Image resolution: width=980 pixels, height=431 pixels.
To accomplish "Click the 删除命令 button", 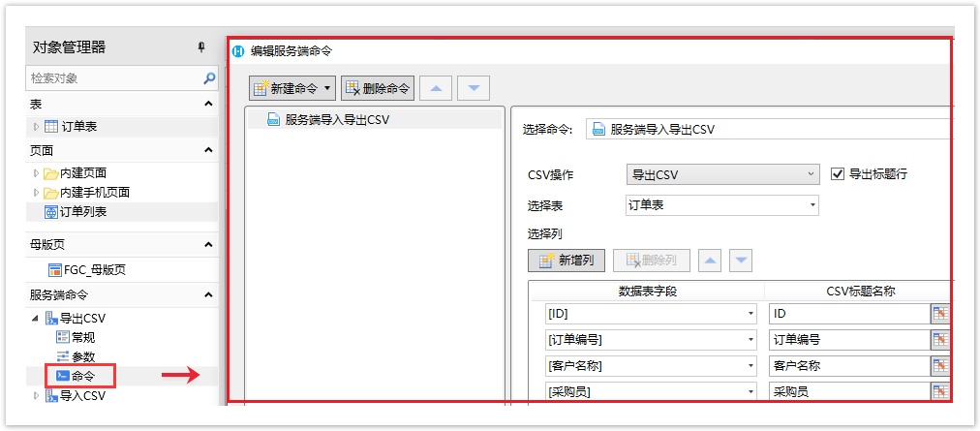I will click(378, 88).
